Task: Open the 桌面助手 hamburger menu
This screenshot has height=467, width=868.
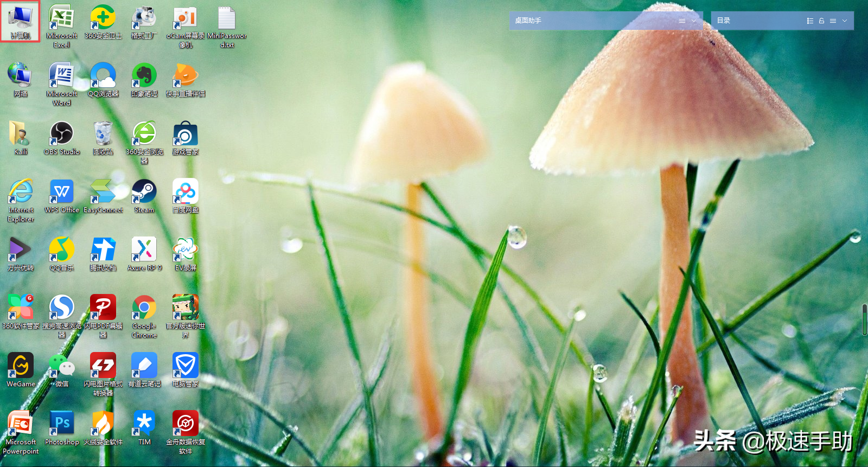Action: click(x=682, y=21)
